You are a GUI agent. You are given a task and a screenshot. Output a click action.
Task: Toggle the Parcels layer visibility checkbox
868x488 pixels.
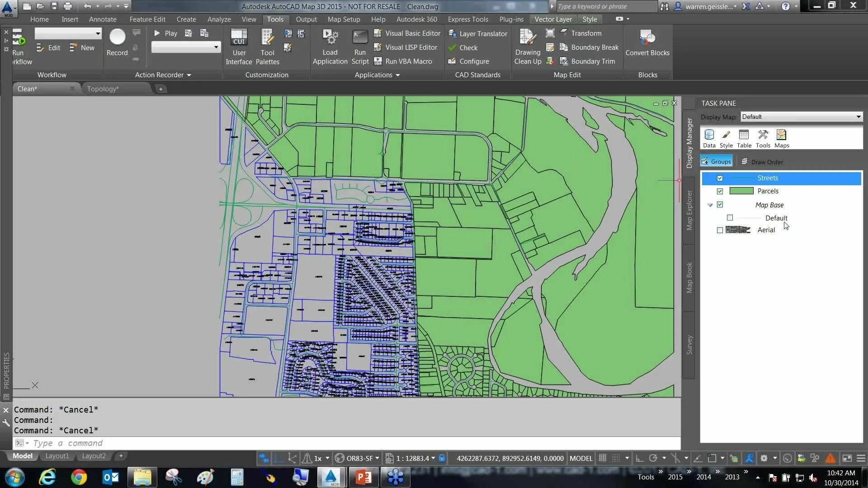click(x=720, y=191)
